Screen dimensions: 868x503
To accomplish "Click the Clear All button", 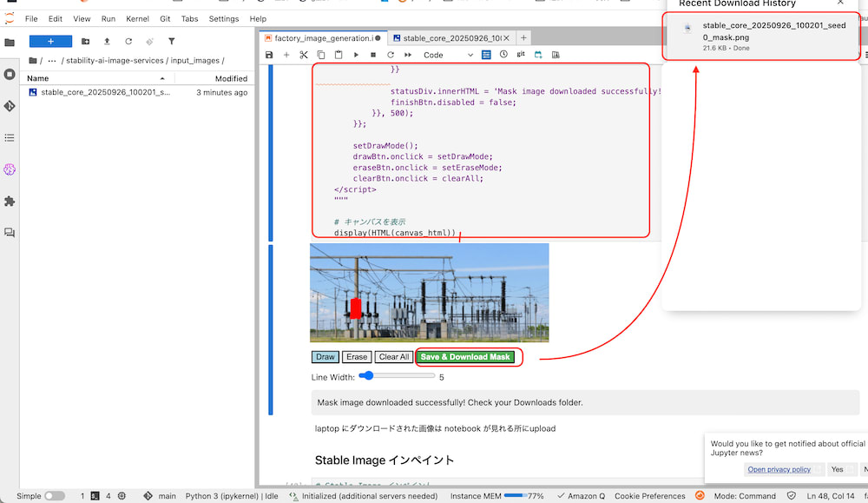I will pyautogui.click(x=393, y=357).
